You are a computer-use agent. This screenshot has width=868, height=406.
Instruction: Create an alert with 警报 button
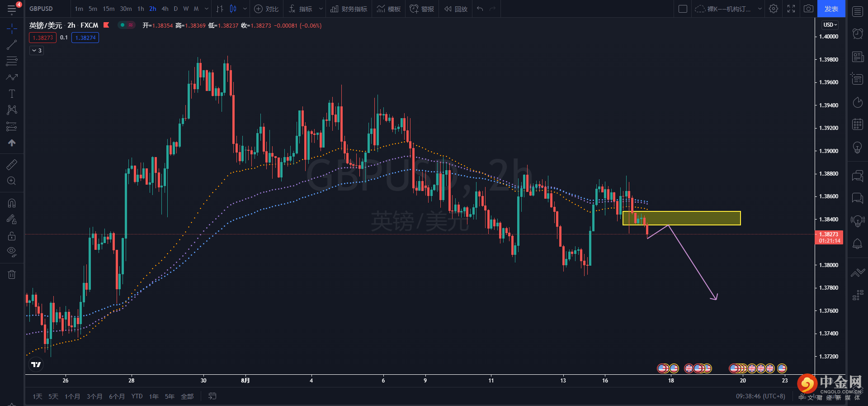(422, 9)
